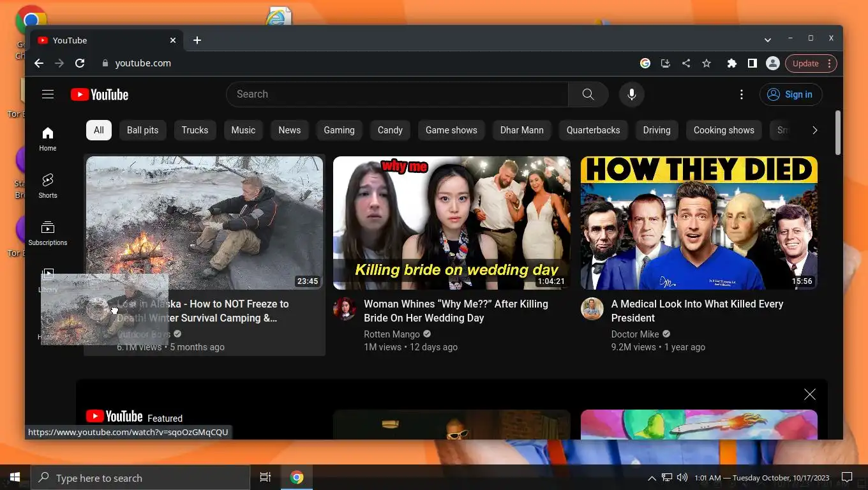Image resolution: width=868 pixels, height=490 pixels.
Task: Select the Ball pits chip
Action: (x=142, y=130)
